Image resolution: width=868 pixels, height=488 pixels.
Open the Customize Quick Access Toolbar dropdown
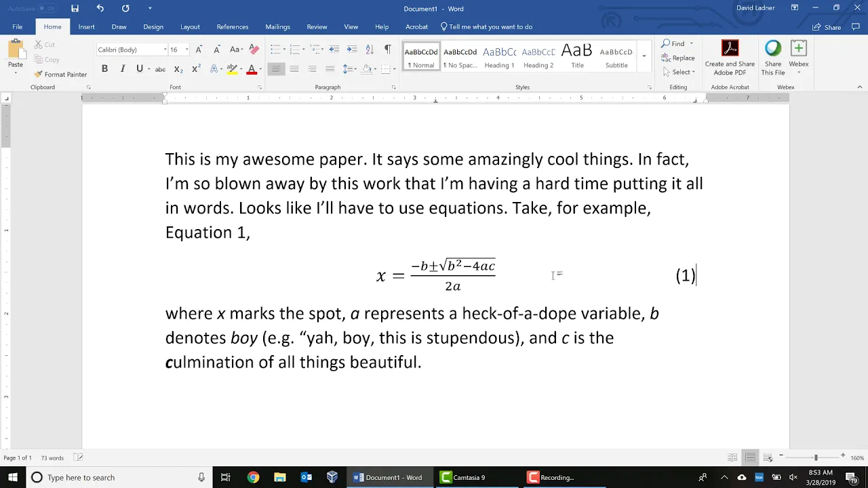[150, 8]
